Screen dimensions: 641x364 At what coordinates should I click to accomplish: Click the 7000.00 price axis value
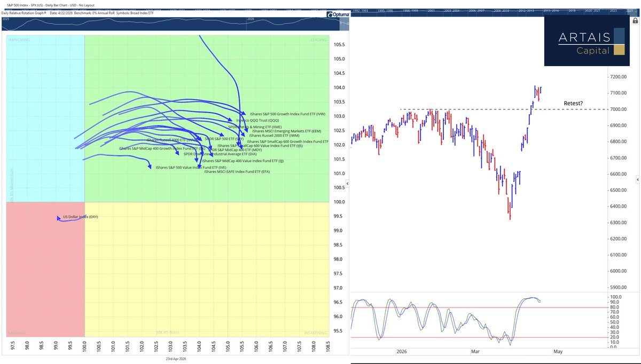(620, 109)
